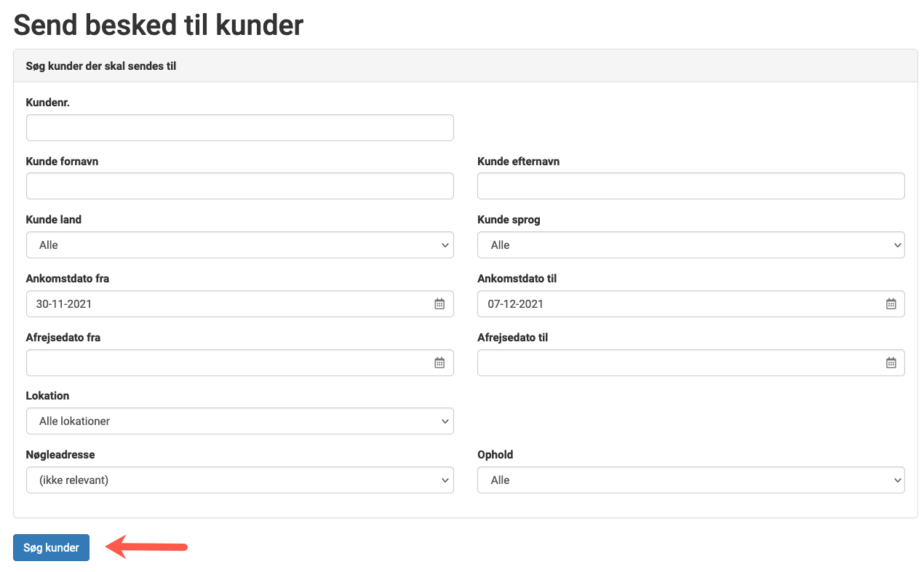Click the Send besked til kunder heading
The height and width of the screenshot is (572, 924).
tap(159, 25)
